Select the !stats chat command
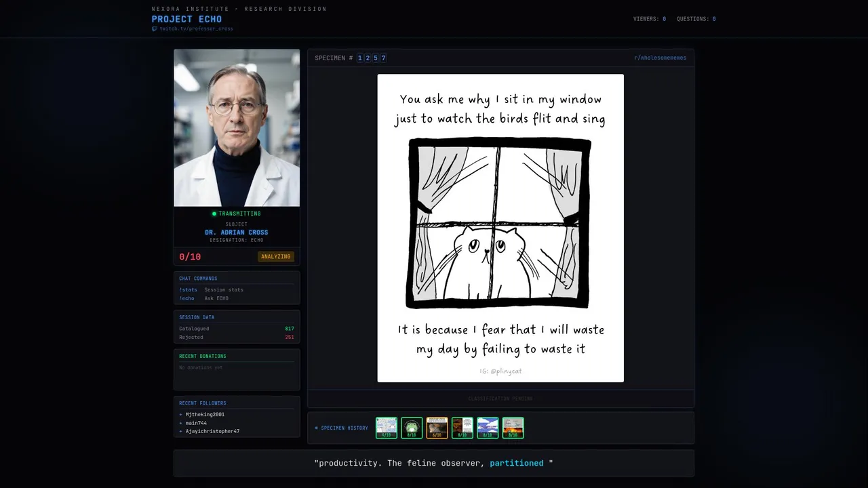The height and width of the screenshot is (488, 868). pos(188,289)
